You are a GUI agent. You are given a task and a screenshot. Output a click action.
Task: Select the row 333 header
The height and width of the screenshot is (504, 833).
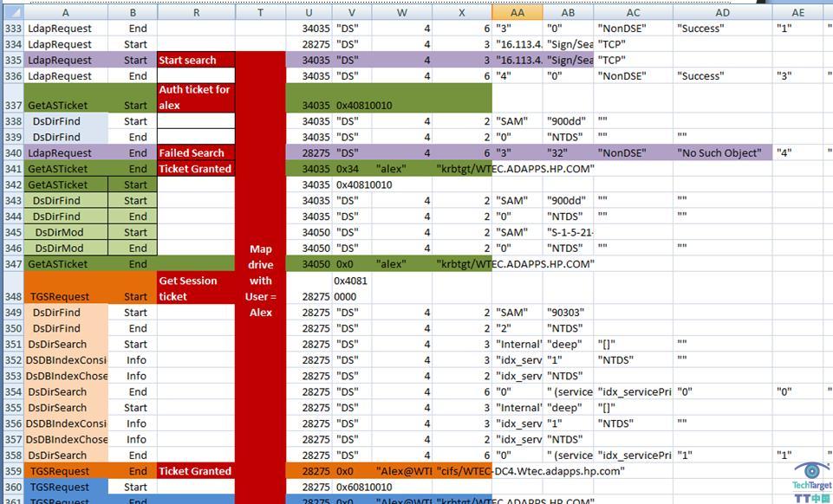click(13, 28)
